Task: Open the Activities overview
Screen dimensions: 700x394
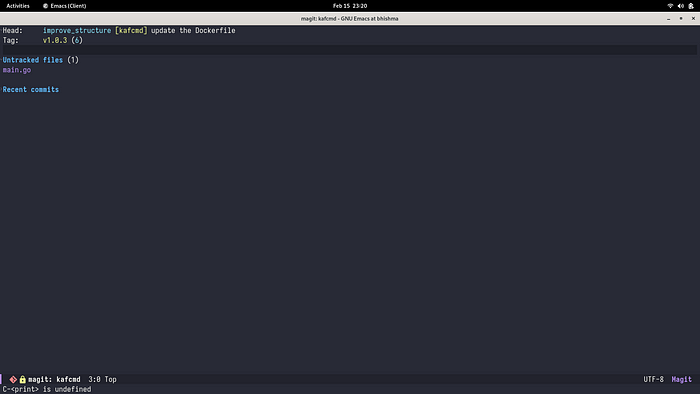Action: coord(18,6)
